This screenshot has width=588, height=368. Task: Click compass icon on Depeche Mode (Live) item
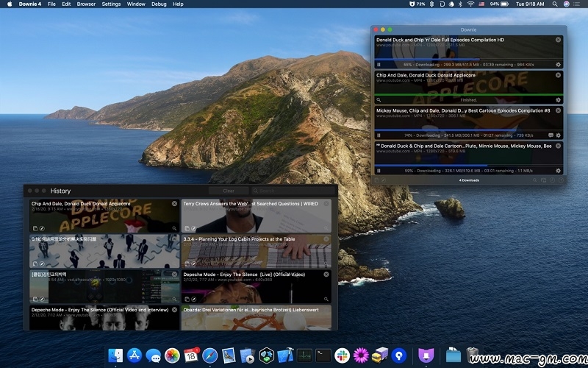coord(194,300)
